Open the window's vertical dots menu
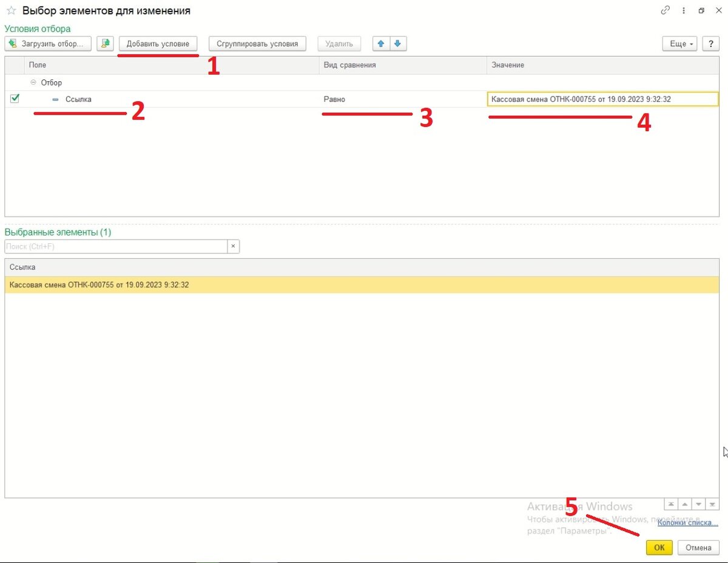The height and width of the screenshot is (563, 728). (684, 10)
